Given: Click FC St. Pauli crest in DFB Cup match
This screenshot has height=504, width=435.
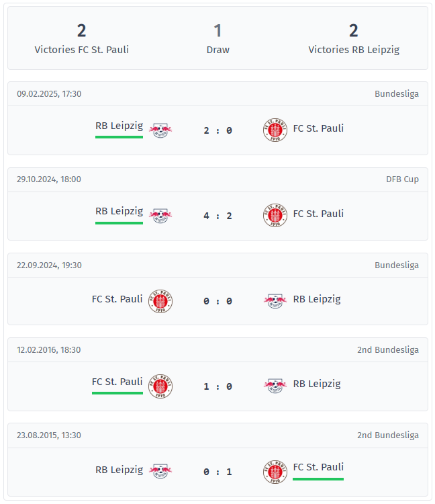Looking at the screenshot, I should click(x=275, y=214).
